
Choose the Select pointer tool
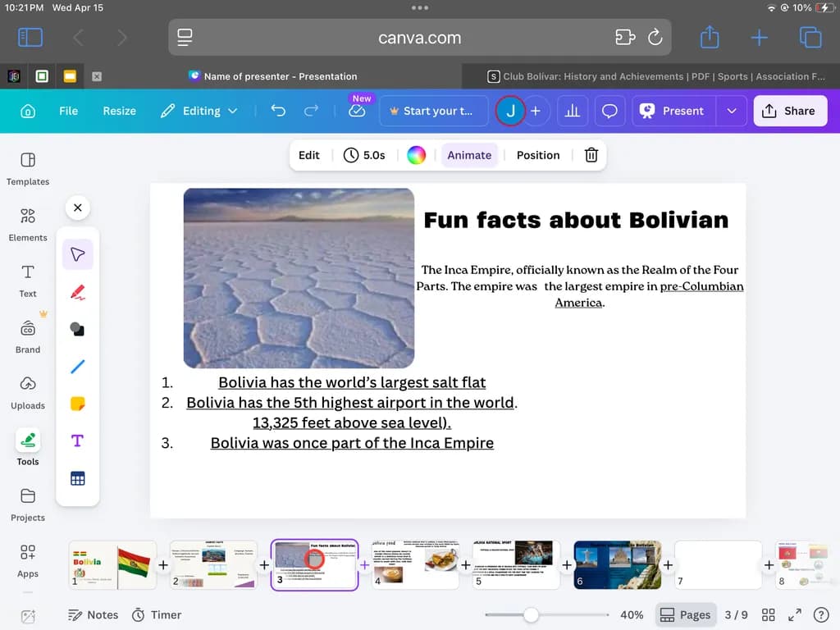coord(78,254)
